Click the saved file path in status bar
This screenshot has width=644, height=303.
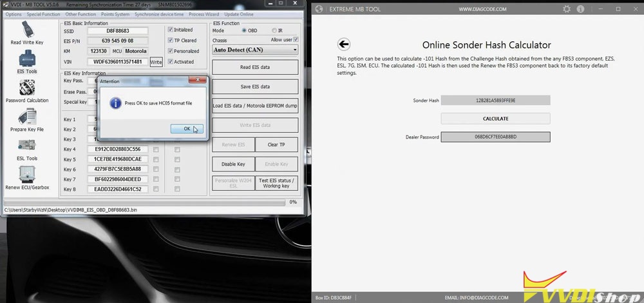point(70,210)
